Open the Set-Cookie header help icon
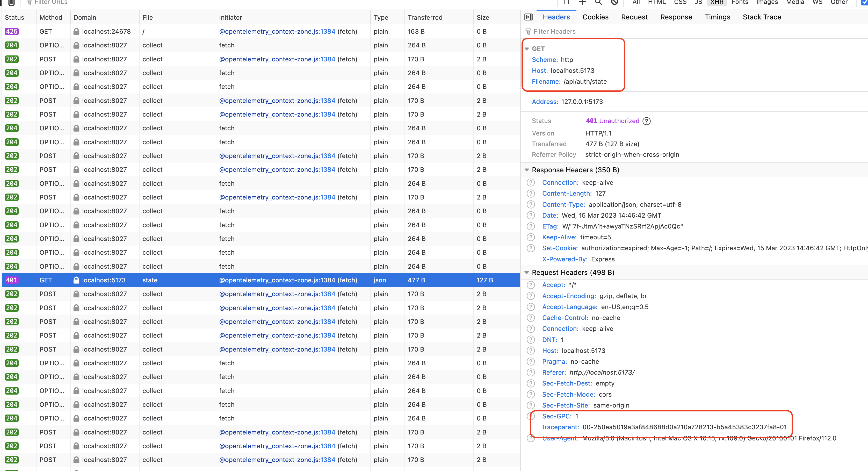 (531, 248)
